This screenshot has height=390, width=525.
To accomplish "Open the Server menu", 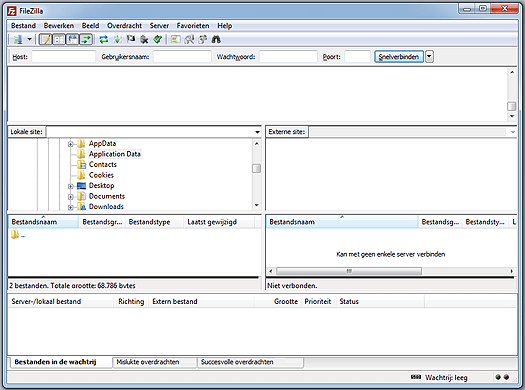I will coord(159,26).
